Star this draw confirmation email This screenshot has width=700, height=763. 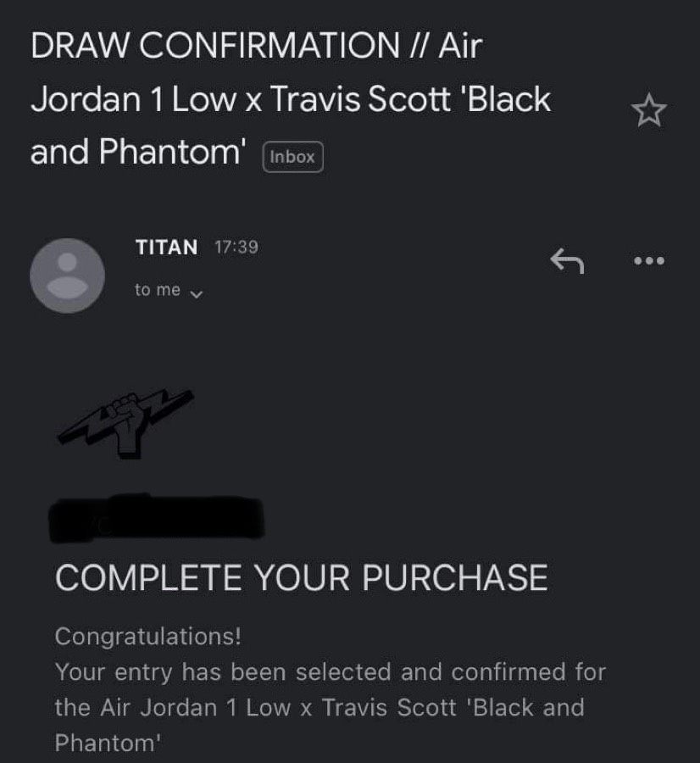[x=649, y=111]
